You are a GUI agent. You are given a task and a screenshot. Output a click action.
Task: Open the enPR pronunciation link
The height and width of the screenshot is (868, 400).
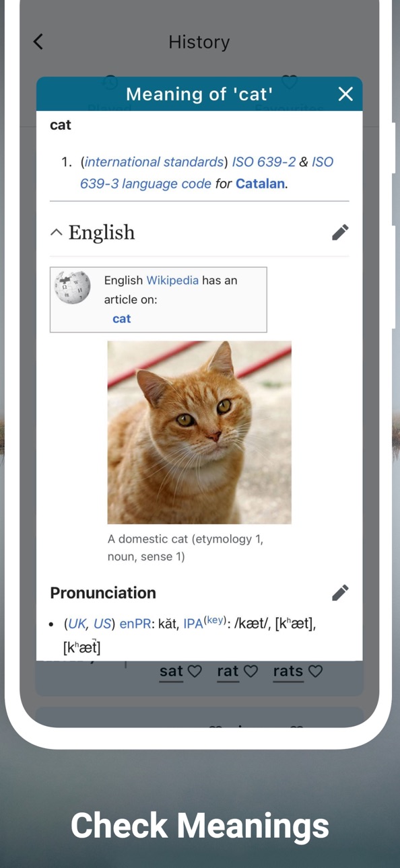pos(136,624)
